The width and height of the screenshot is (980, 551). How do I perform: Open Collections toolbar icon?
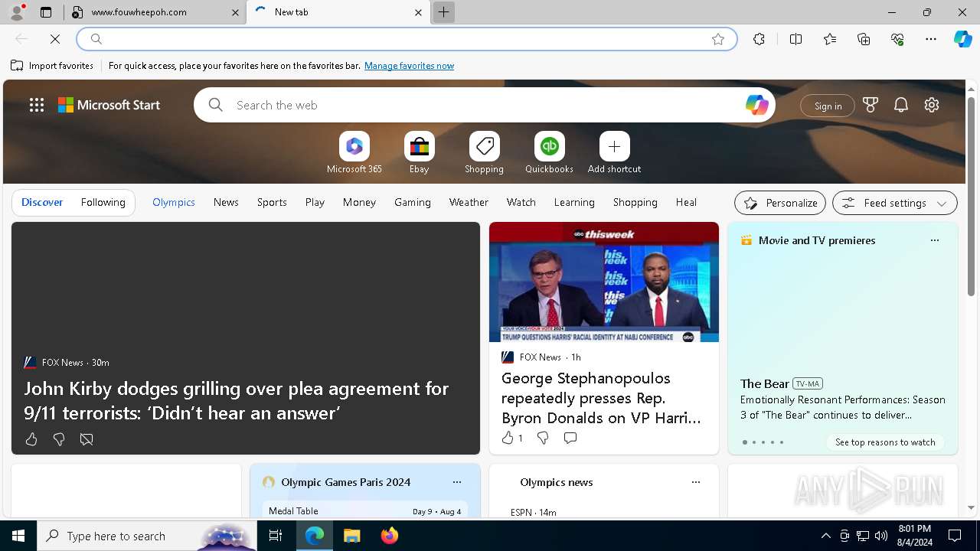(864, 39)
